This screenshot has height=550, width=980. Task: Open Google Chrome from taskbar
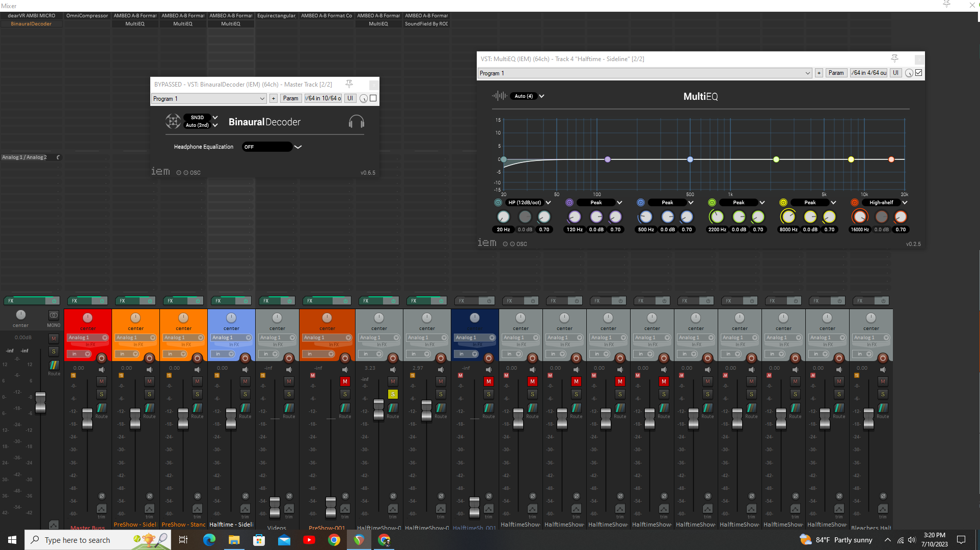tap(334, 540)
